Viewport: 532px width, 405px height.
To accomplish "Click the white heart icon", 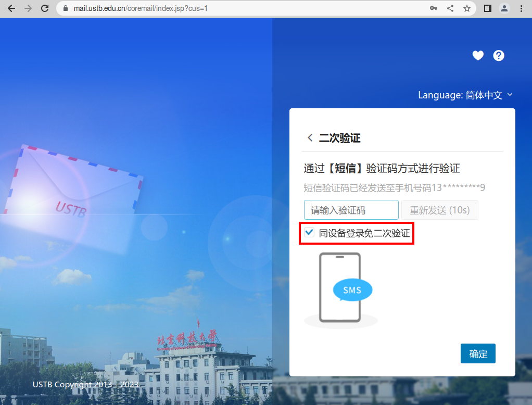I will (478, 56).
